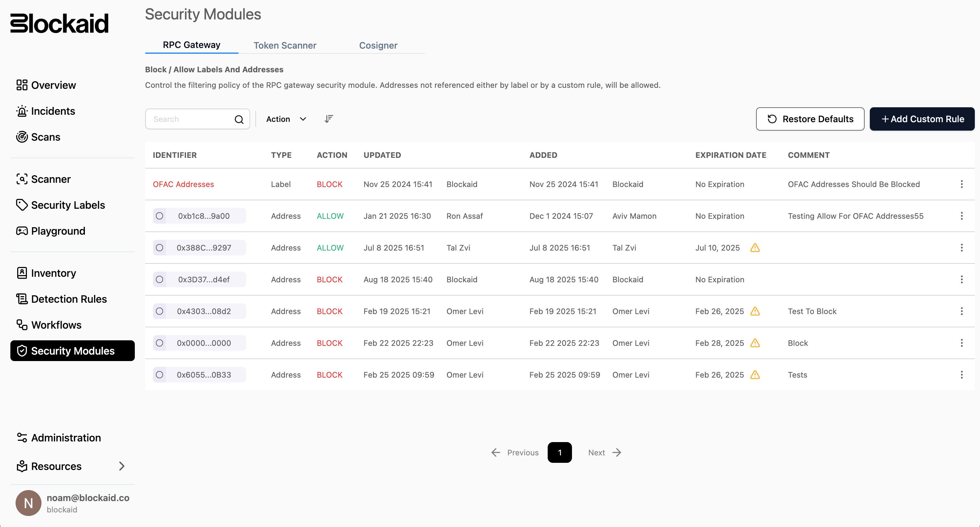Open row menu for 0x3D37...d4ef
The height and width of the screenshot is (527, 980).
(961, 279)
